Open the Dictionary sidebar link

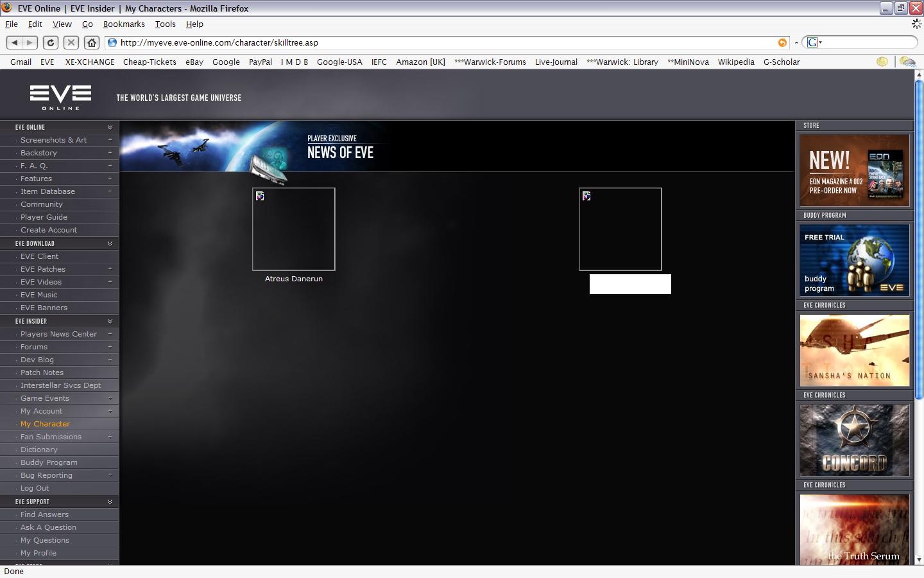(x=38, y=450)
